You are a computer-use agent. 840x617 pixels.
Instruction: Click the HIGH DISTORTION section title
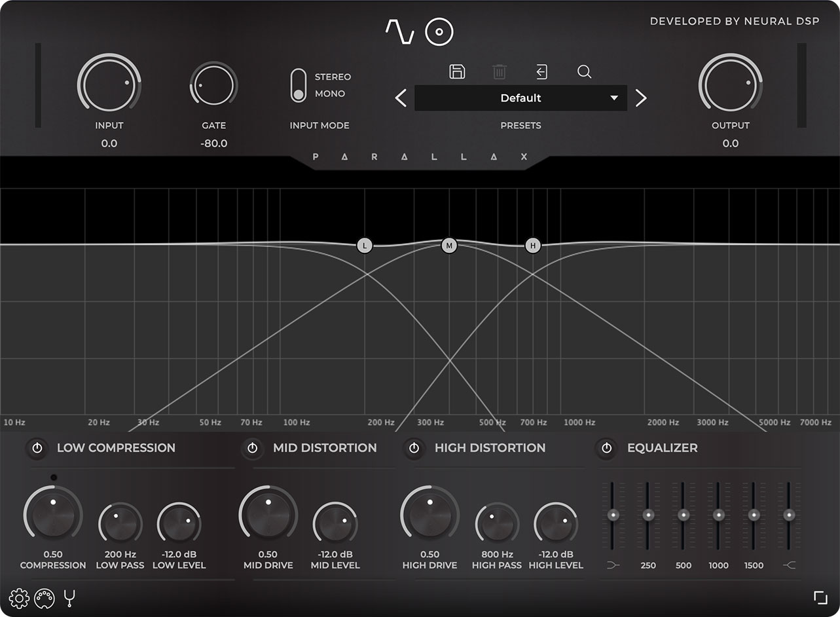pyautogui.click(x=490, y=448)
